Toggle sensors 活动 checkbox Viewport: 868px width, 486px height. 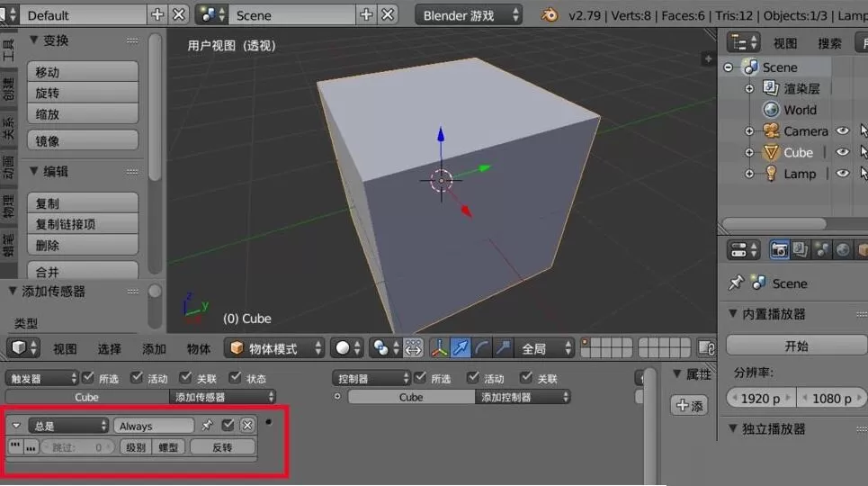136,378
